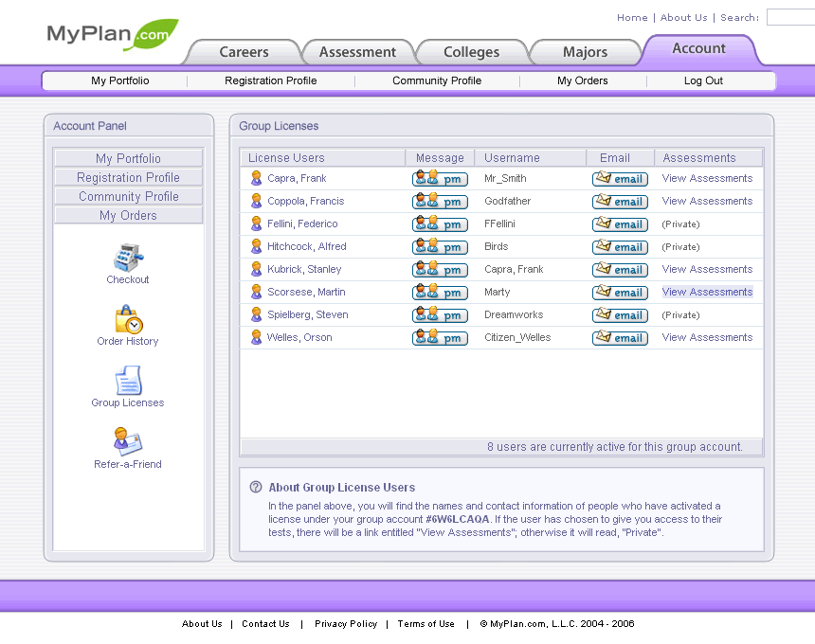The height and width of the screenshot is (644, 815).
Task: Open My Portfolio in the sub-navigation bar
Action: click(x=120, y=80)
